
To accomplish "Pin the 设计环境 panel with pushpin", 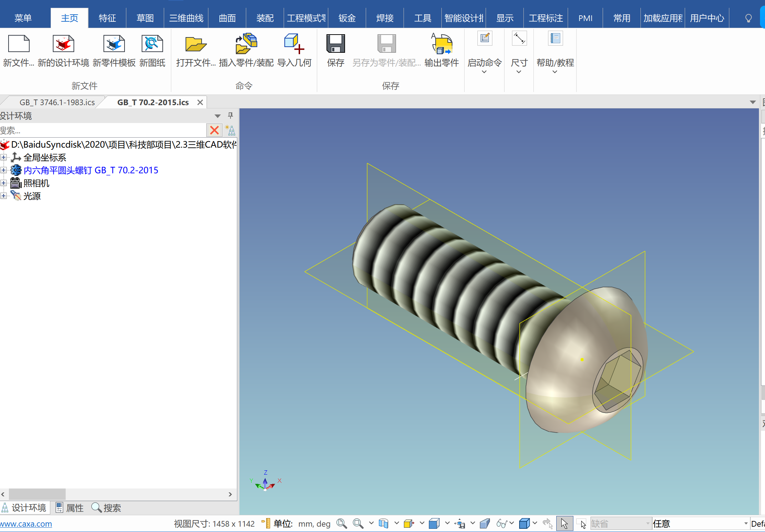I will pos(230,116).
